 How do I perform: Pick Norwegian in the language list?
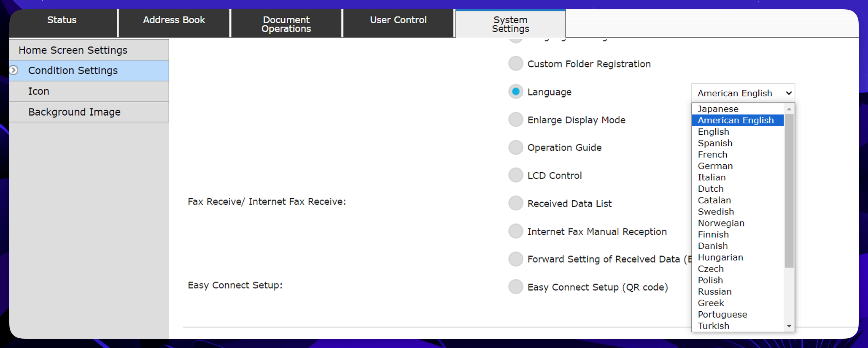click(x=738, y=223)
